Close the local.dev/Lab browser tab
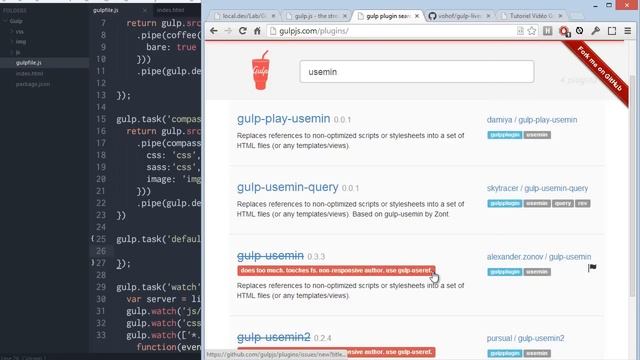The height and width of the screenshot is (360, 640). pyautogui.click(x=273, y=16)
